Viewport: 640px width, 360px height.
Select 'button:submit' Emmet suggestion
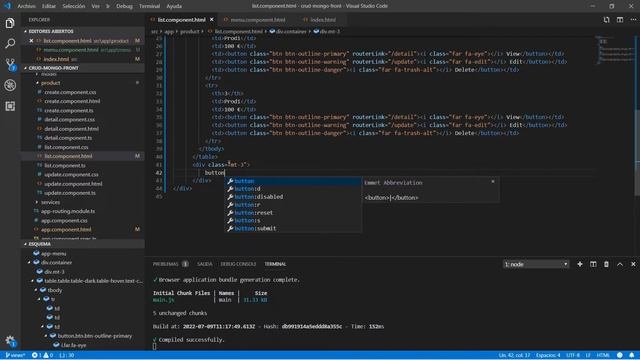point(293,229)
